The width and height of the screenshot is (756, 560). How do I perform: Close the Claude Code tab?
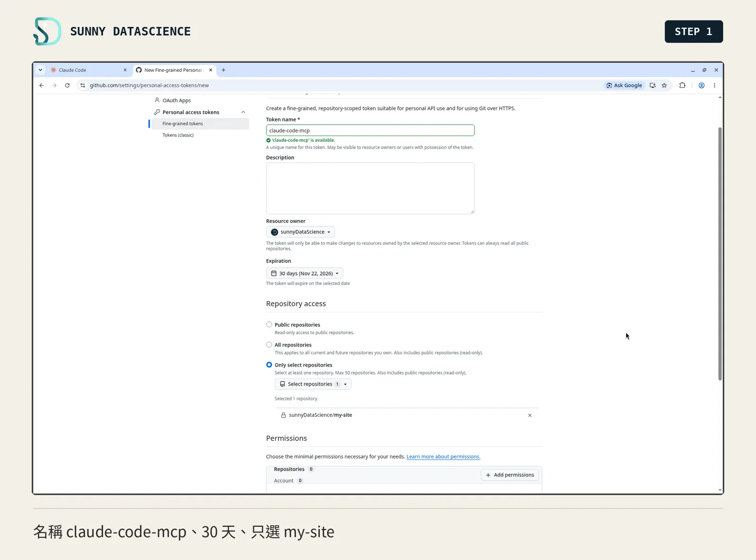coord(125,70)
